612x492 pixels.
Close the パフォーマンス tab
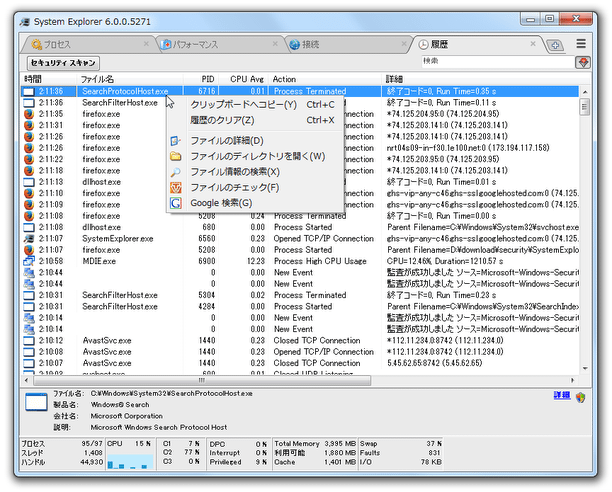pos(275,44)
